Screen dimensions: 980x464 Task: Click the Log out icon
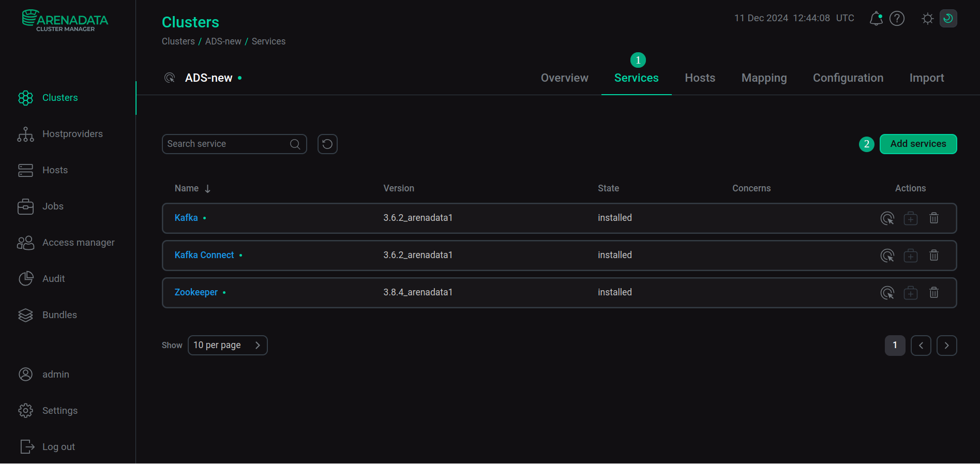(27, 447)
